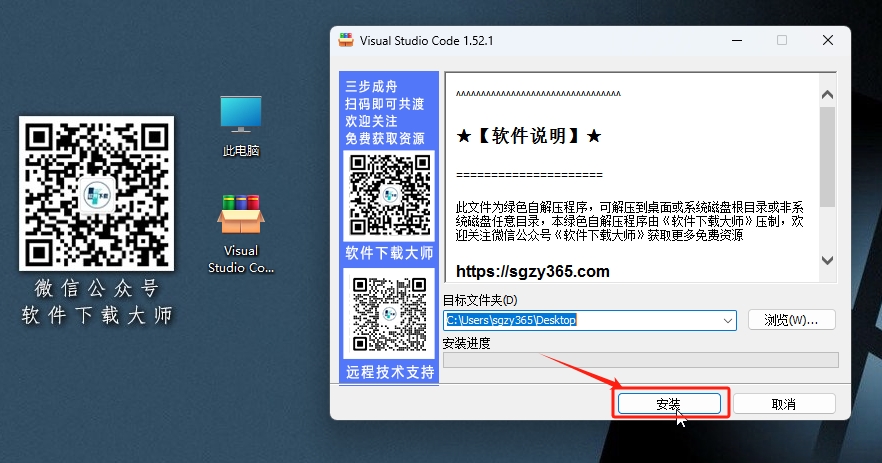The height and width of the screenshot is (463, 882).
Task: Click the 三步成舟 text in the sidebar
Action: point(371,86)
